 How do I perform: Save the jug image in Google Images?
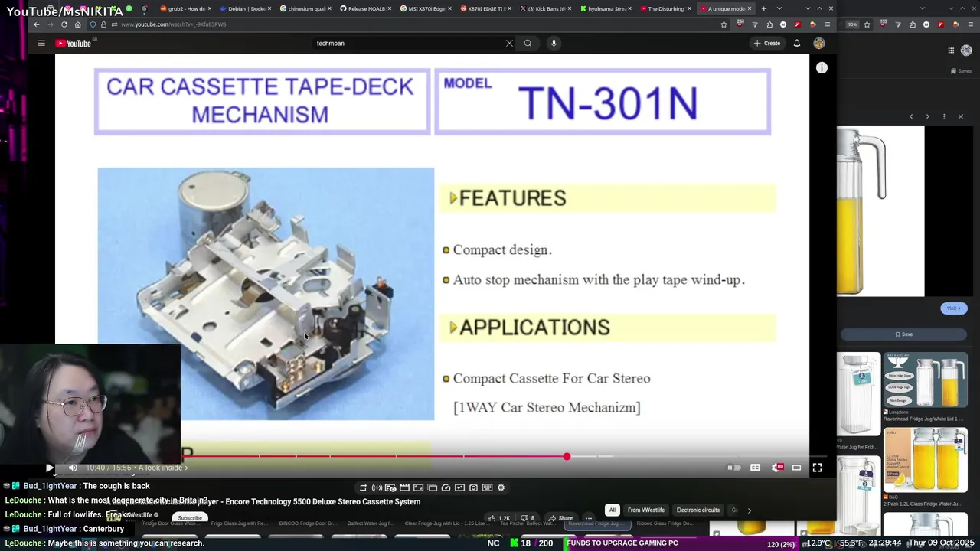click(x=904, y=334)
